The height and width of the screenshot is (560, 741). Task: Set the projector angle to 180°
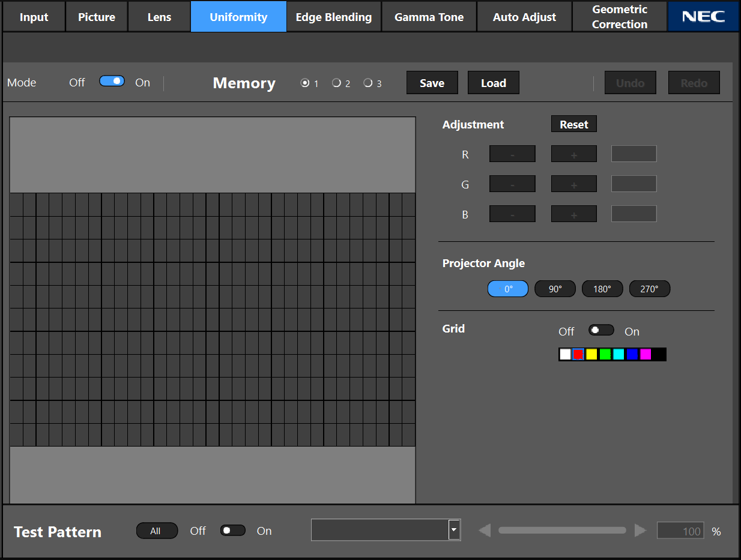coord(602,289)
